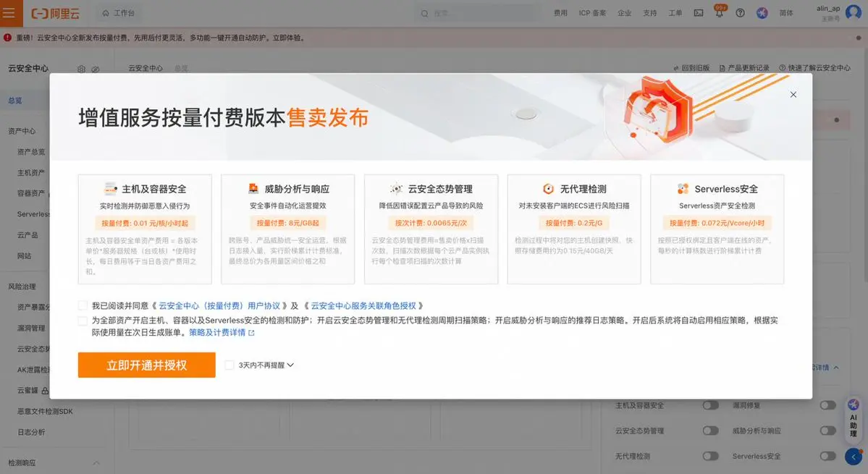Check the 我已阅读并同意 agreement checkbox
The height and width of the screenshot is (474, 868).
click(83, 305)
